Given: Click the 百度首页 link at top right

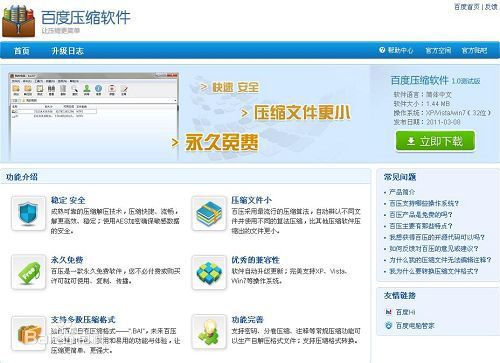Looking at the screenshot, I should tap(467, 7).
